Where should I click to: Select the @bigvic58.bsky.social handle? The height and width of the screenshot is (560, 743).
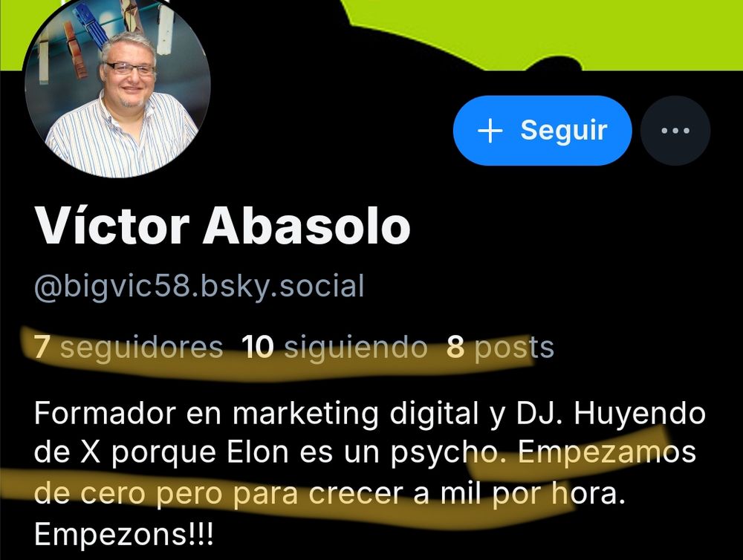(199, 286)
